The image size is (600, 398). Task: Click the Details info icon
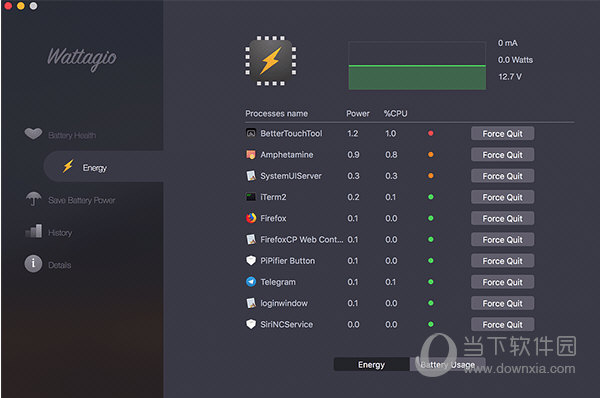pyautogui.click(x=33, y=264)
